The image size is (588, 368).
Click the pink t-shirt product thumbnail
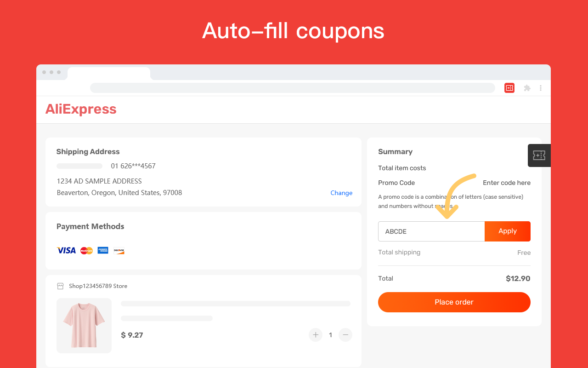coord(84,326)
